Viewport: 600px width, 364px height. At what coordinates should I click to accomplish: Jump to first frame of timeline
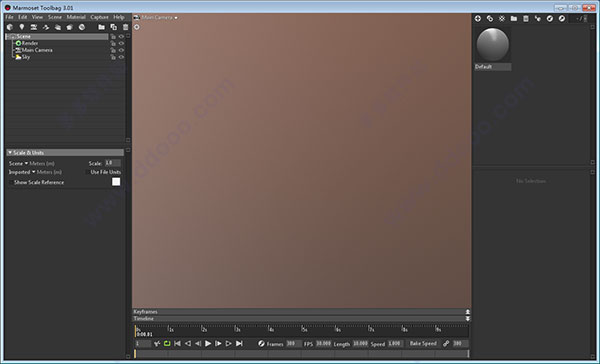click(x=177, y=344)
